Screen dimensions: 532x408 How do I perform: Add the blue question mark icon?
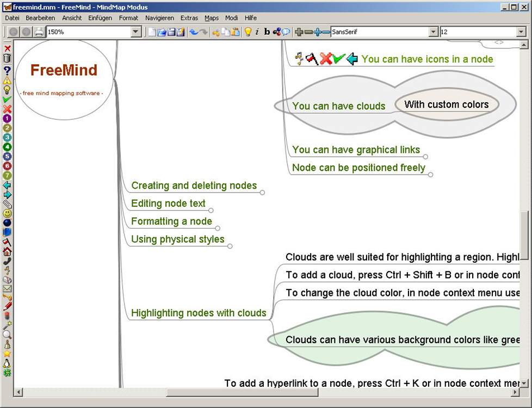pyautogui.click(x=7, y=71)
